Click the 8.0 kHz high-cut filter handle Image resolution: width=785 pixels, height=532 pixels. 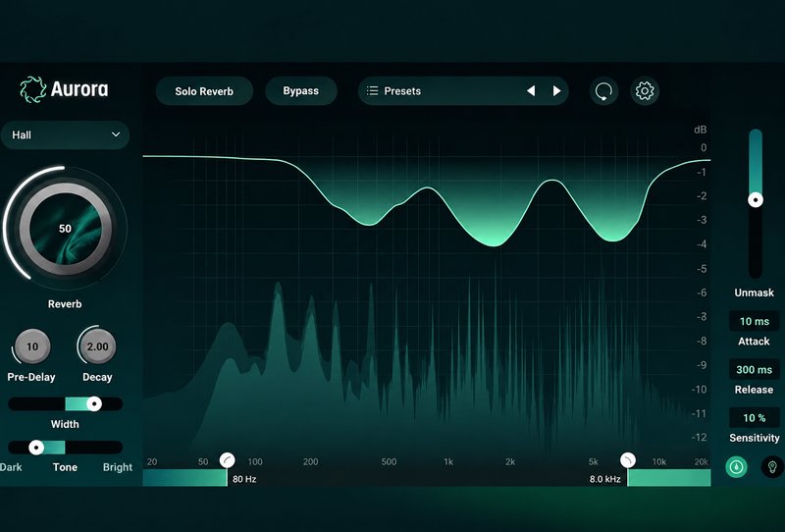(x=628, y=460)
